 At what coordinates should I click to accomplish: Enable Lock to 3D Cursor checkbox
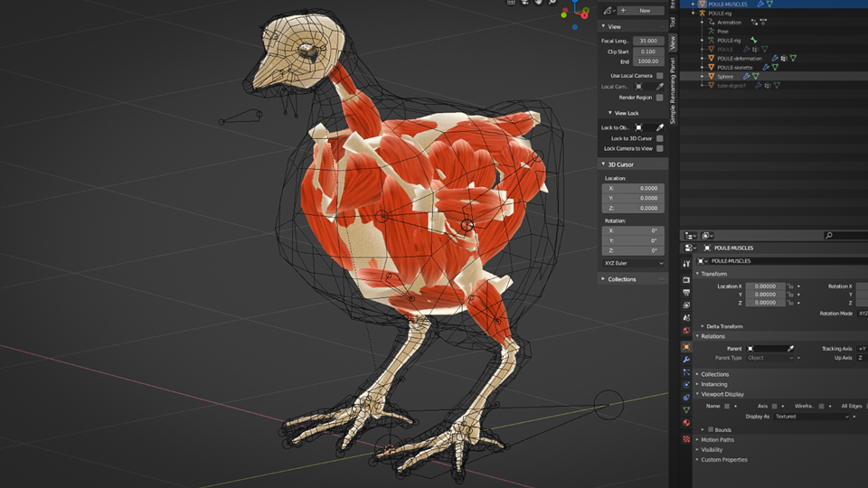point(659,138)
